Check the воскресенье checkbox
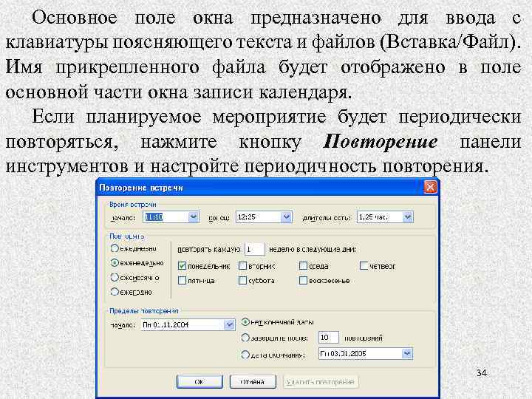 [304, 280]
